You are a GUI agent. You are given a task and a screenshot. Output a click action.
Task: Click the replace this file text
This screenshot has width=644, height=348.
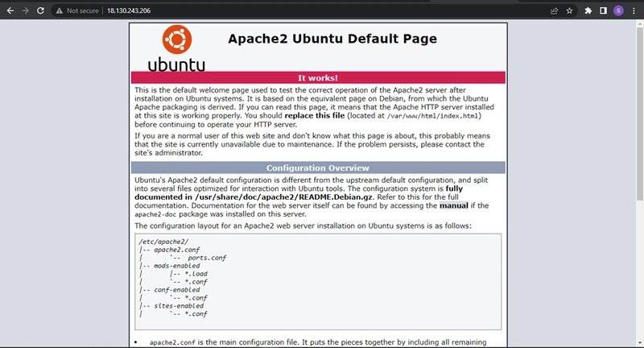(315, 115)
